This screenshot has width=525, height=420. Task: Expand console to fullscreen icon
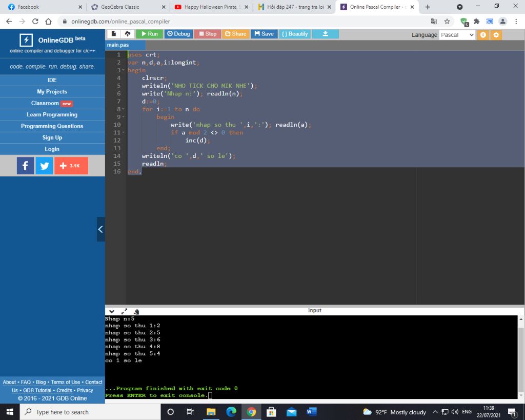pos(124,311)
